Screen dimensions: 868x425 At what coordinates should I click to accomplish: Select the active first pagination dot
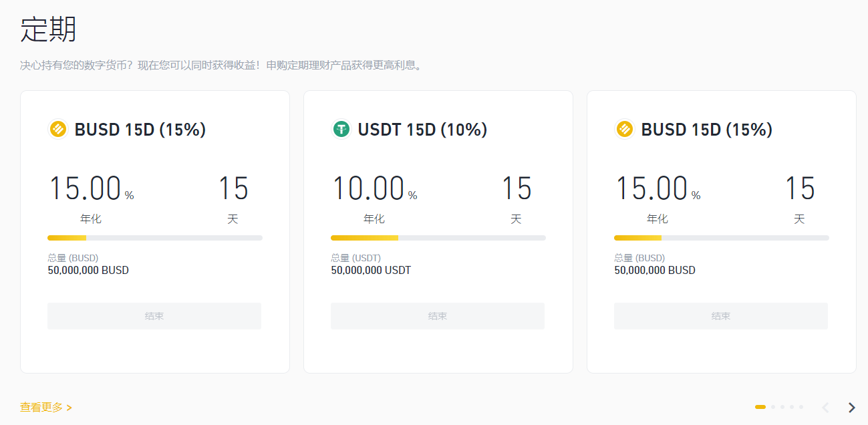pyautogui.click(x=760, y=406)
